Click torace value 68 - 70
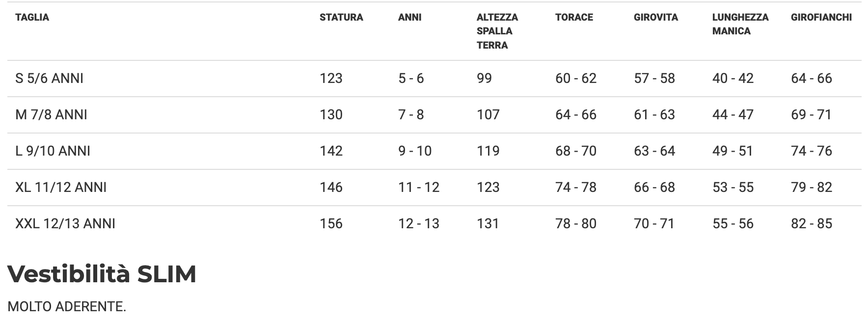Viewport: 868px width, 323px height. 576,151
